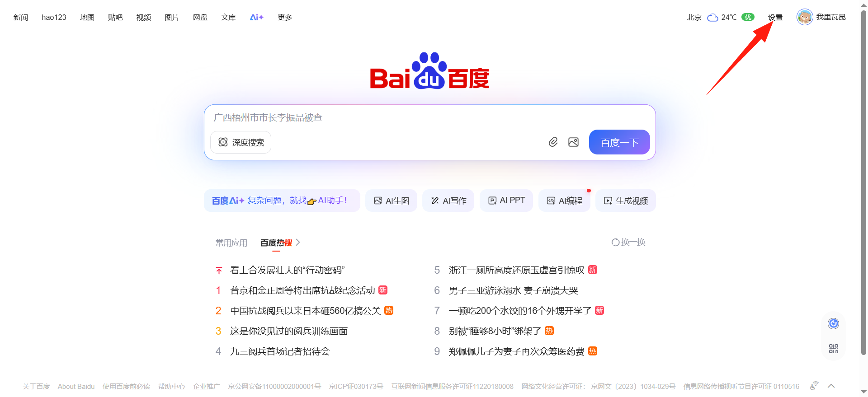868x397 pixels.
Task: Click the paperclip file upload icon
Action: point(553,142)
